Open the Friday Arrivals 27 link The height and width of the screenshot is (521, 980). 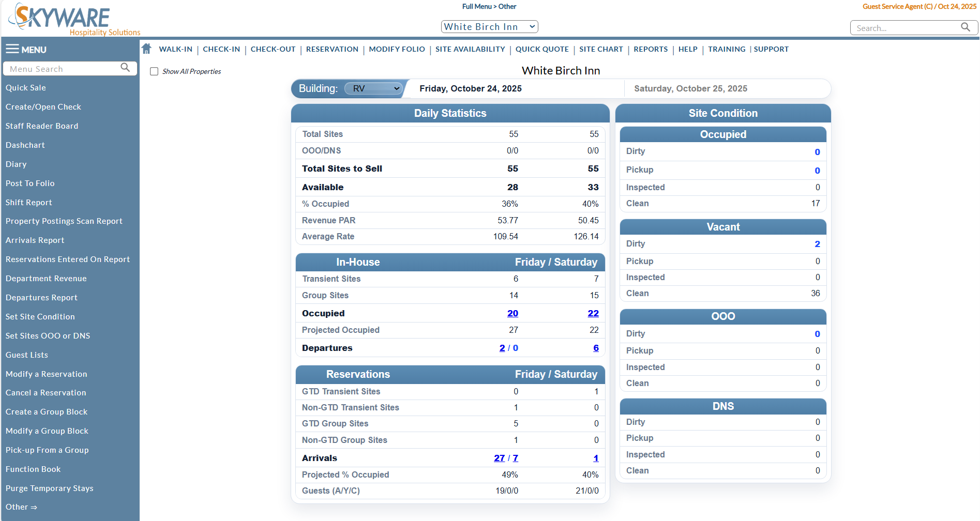tap(499, 458)
